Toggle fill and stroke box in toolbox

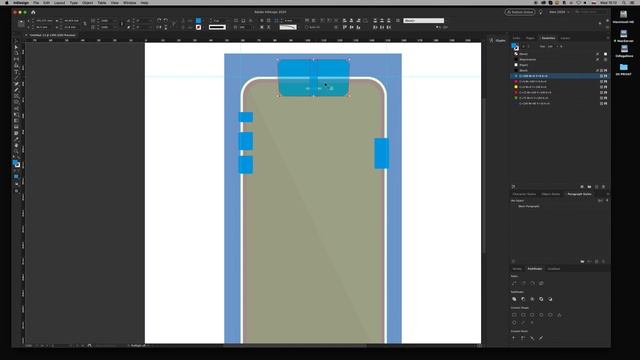(16, 164)
